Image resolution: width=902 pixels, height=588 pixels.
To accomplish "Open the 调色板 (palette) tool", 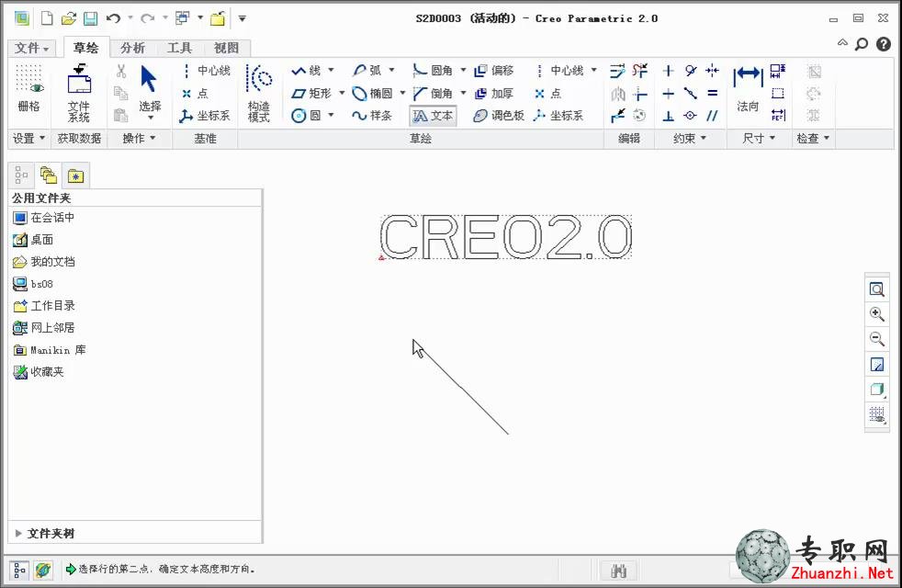I will tap(499, 116).
